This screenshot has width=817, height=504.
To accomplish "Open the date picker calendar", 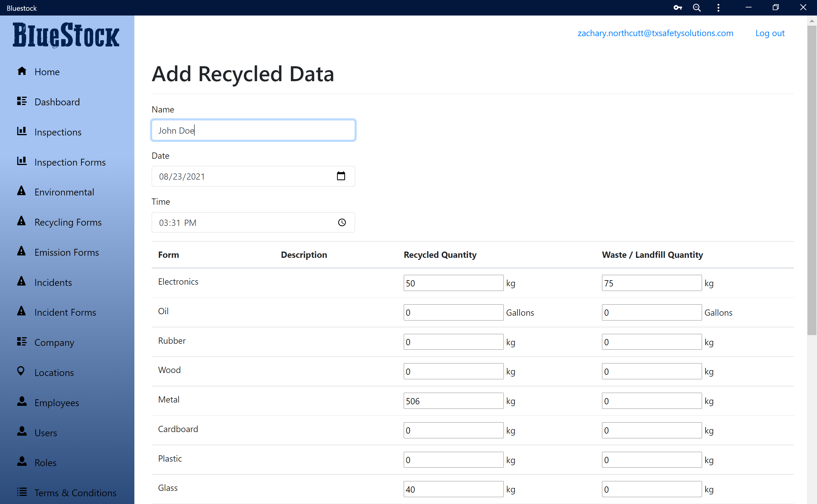I will (341, 176).
